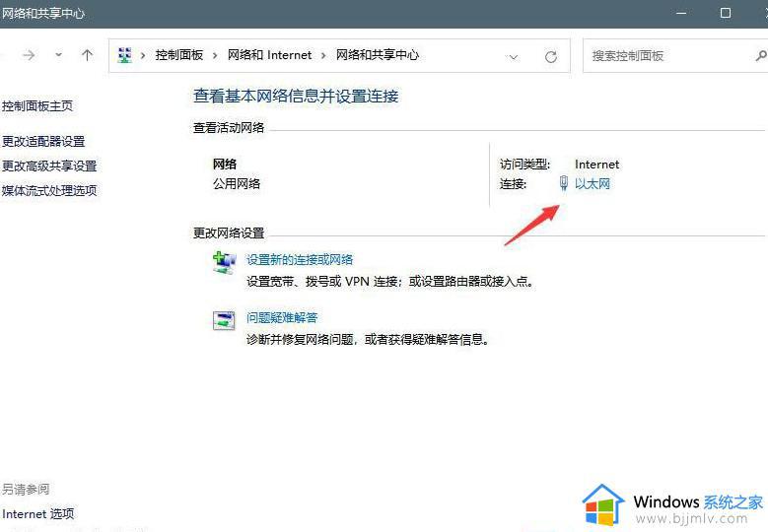Select 网络和共享中心 breadcrumb

(378, 55)
